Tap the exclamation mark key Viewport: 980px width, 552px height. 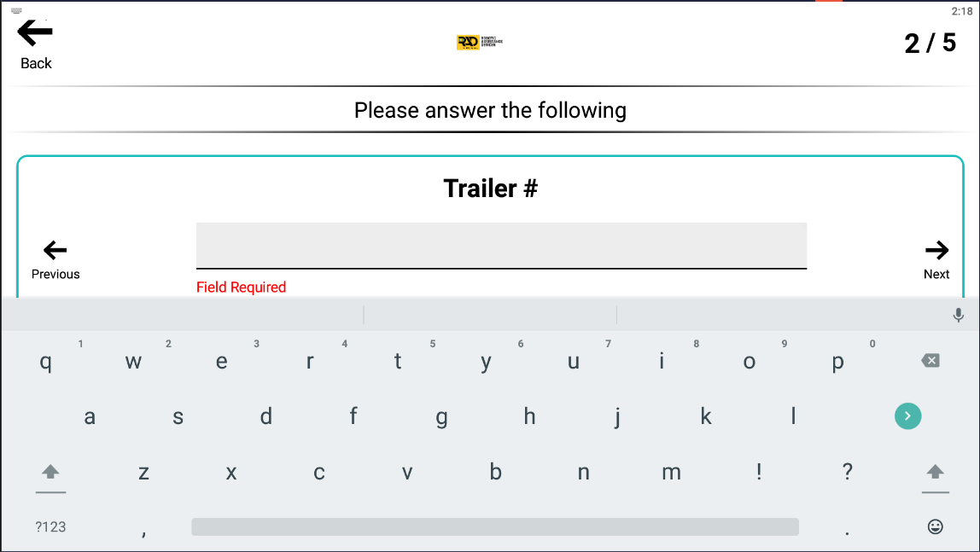pos(759,472)
